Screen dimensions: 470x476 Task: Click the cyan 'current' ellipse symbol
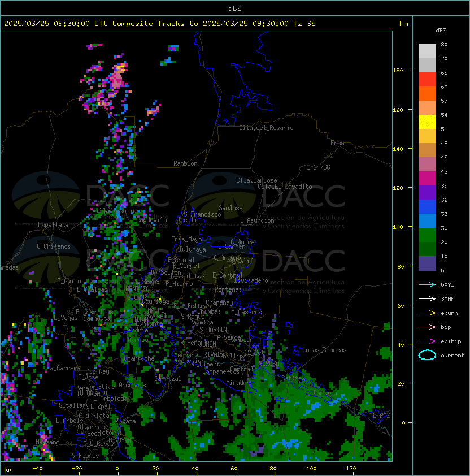pyautogui.click(x=427, y=355)
